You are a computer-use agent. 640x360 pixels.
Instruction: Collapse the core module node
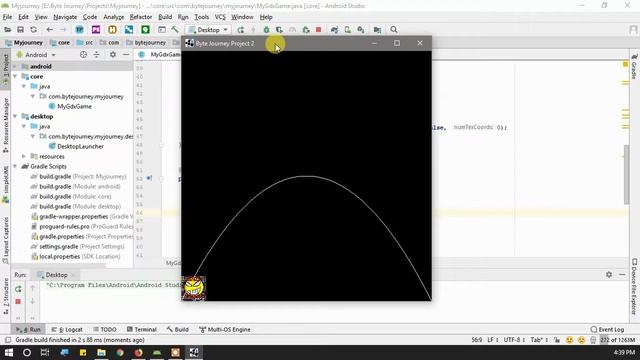(16, 76)
